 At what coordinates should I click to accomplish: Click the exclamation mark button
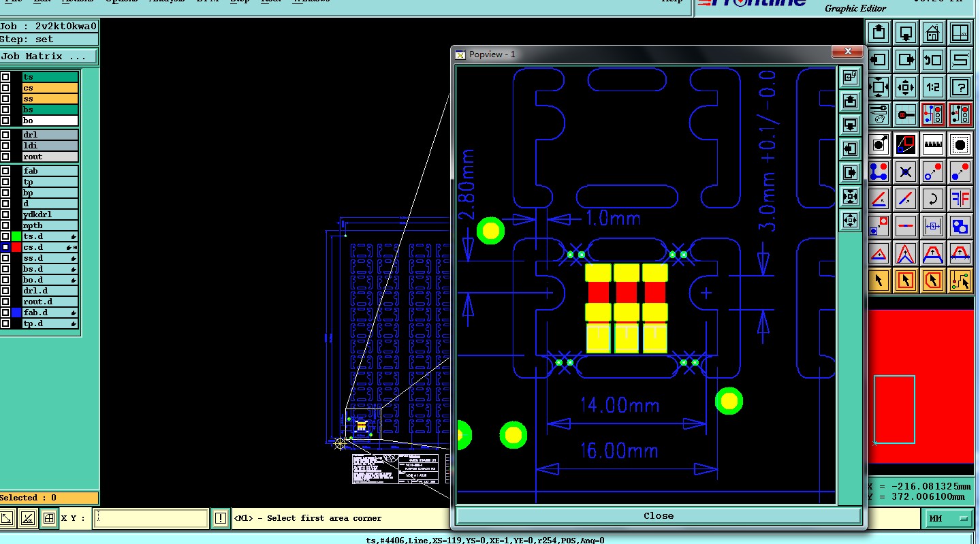click(220, 518)
